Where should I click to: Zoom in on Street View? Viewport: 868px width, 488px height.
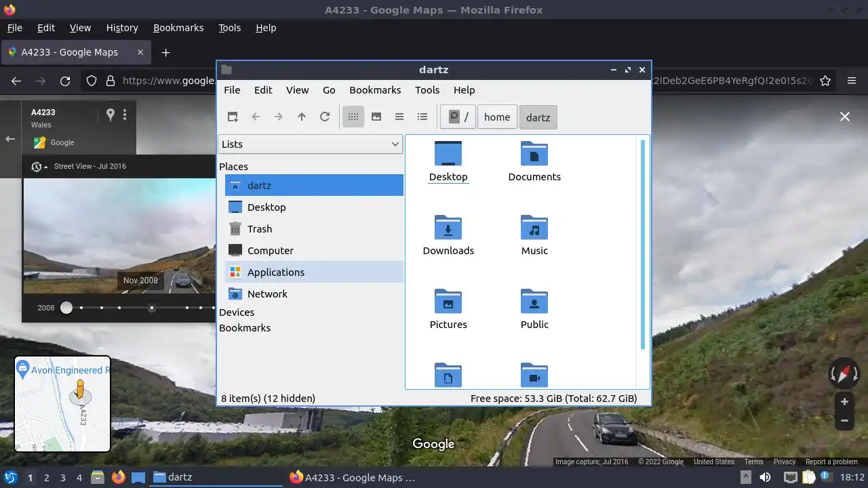[x=844, y=402]
